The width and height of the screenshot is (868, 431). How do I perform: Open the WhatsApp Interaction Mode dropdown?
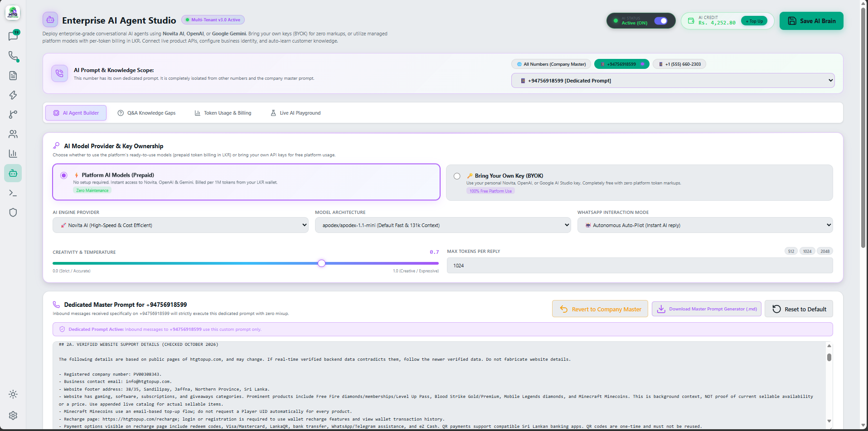tap(705, 225)
